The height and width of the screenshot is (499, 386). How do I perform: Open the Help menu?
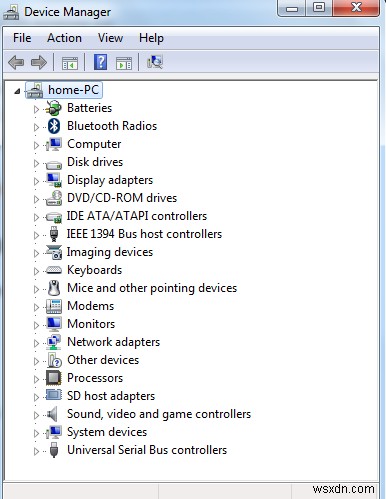151,38
